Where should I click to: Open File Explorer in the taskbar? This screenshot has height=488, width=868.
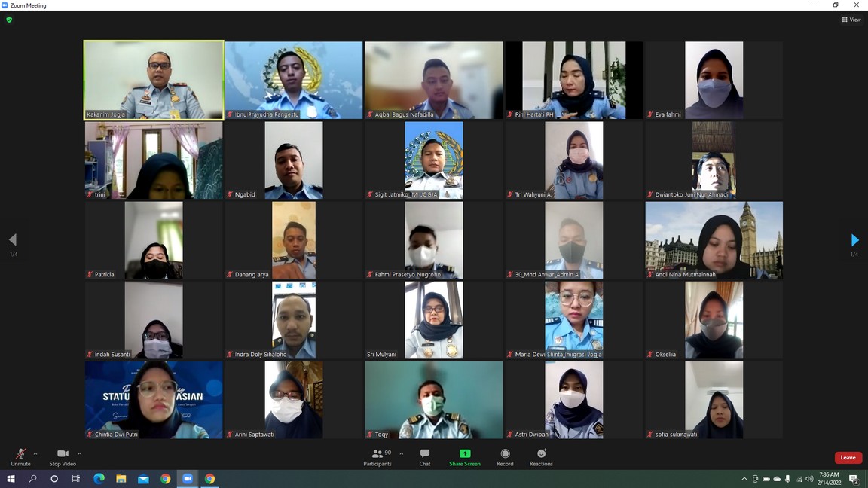(121, 479)
